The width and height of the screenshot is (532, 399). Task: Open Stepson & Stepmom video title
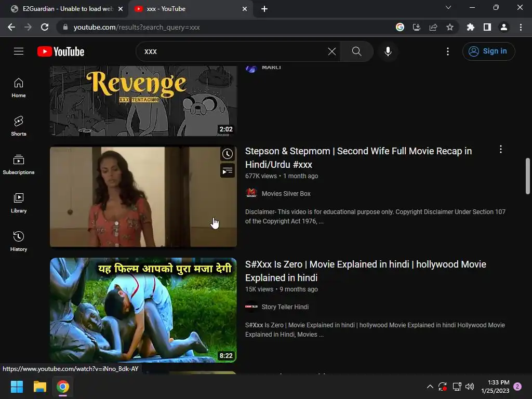[x=358, y=158]
